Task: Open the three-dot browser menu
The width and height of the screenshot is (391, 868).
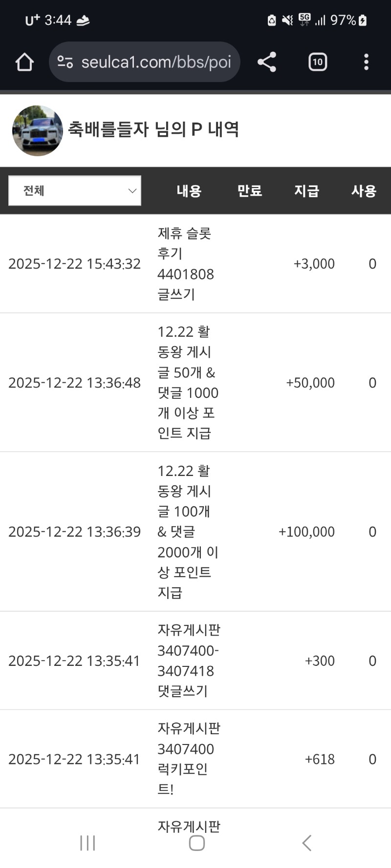Action: click(x=366, y=62)
